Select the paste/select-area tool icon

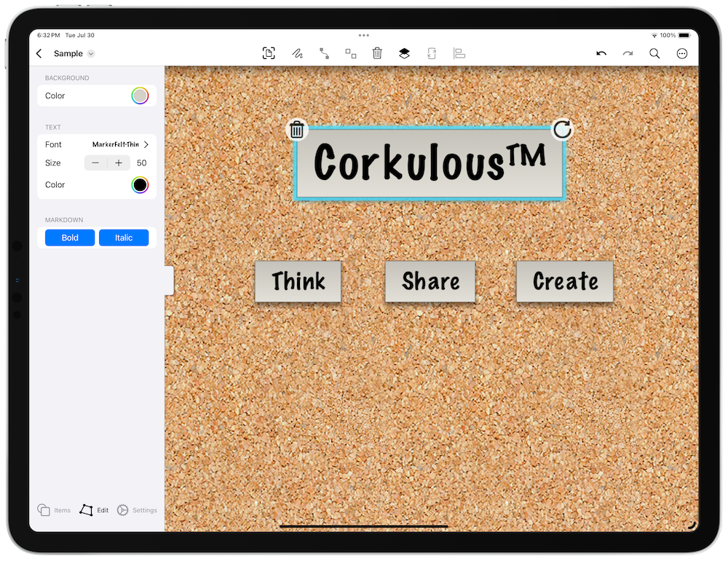(269, 53)
